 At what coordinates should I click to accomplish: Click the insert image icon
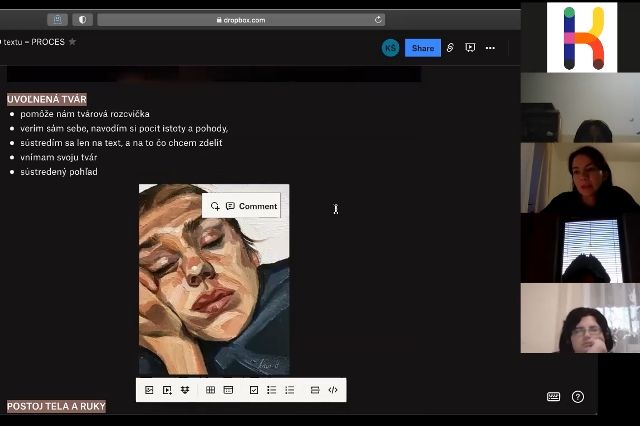pyautogui.click(x=149, y=390)
